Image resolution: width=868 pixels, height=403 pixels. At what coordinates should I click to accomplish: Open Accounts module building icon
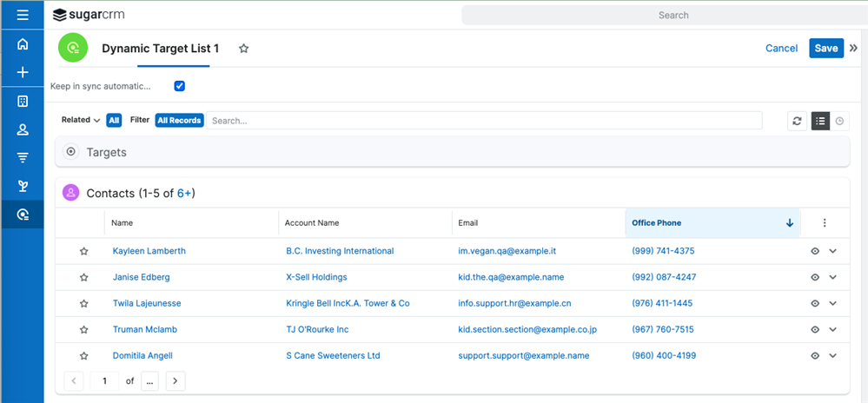pyautogui.click(x=23, y=101)
